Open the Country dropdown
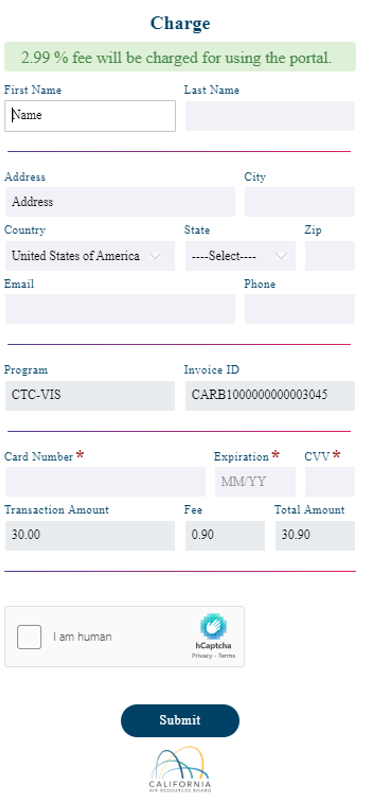Screen dimensions: 371x795 [90, 256]
